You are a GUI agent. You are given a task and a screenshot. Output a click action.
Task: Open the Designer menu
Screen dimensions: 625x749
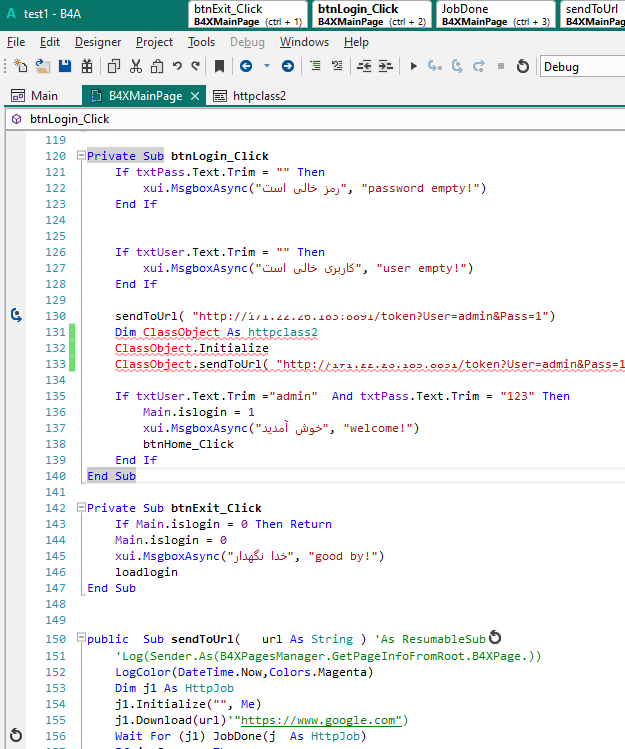98,42
